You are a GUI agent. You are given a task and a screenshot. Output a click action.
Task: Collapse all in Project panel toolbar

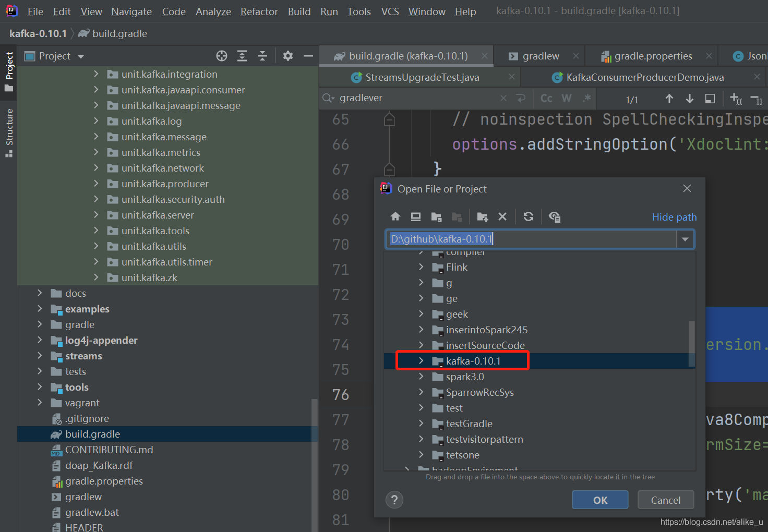[x=262, y=56]
